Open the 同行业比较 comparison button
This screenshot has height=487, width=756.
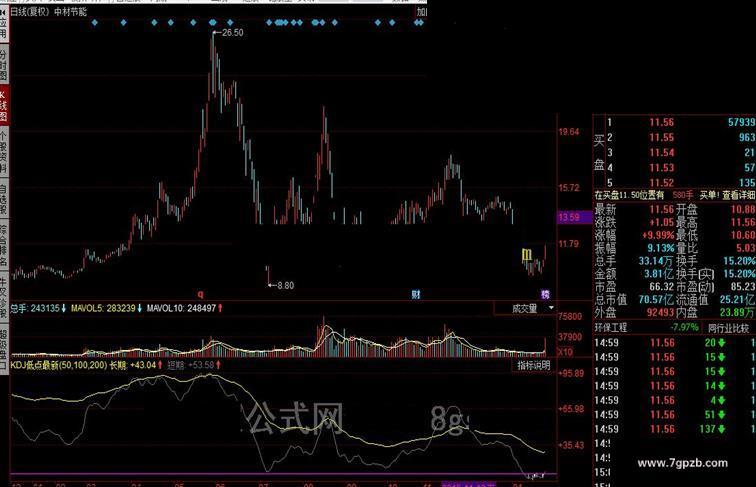click(x=729, y=328)
